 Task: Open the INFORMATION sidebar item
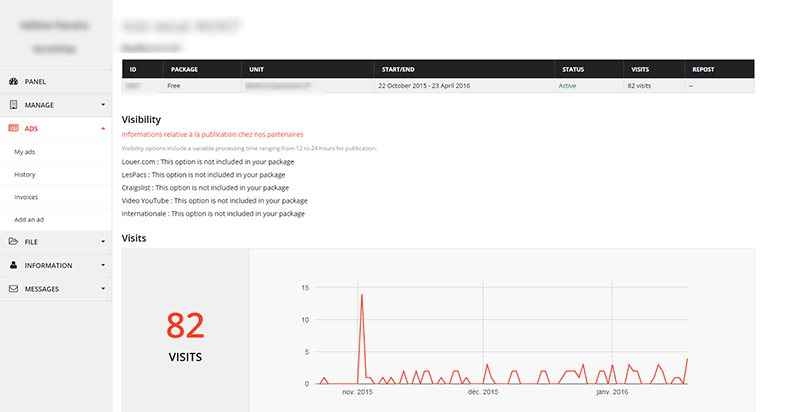pyautogui.click(x=56, y=265)
